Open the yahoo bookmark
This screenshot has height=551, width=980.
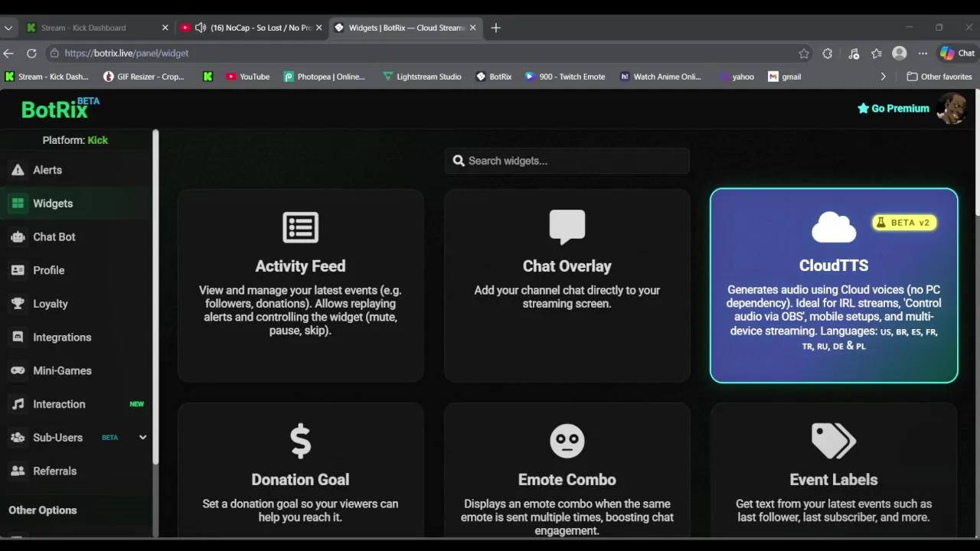[737, 77]
